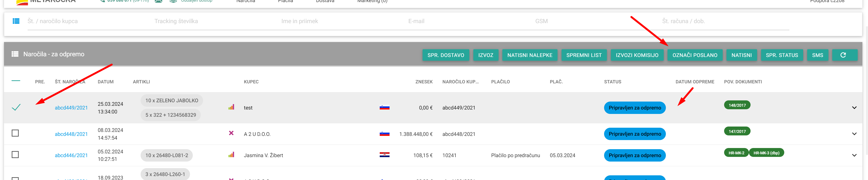Open order link abcd448/2021
868x180 pixels.
(x=71, y=134)
